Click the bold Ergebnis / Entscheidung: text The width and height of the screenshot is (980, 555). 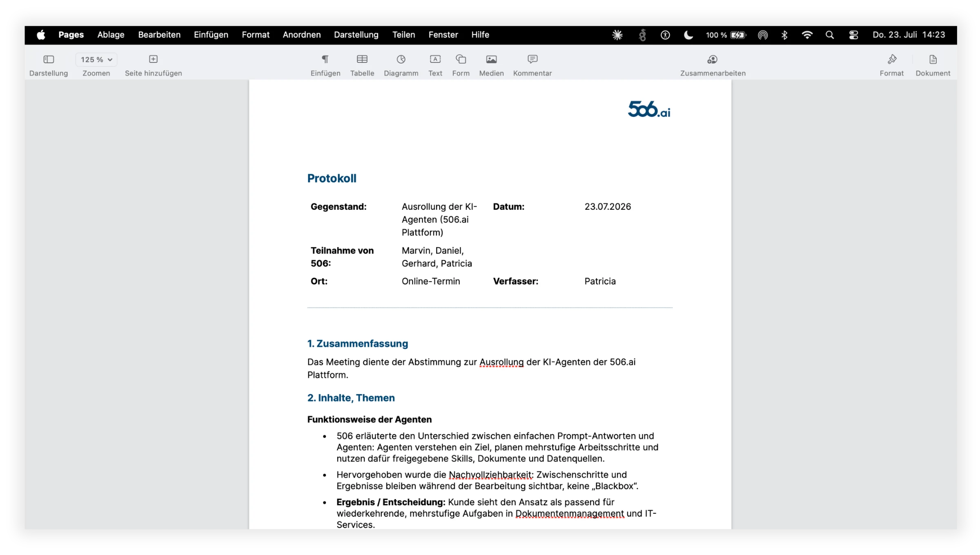(391, 502)
